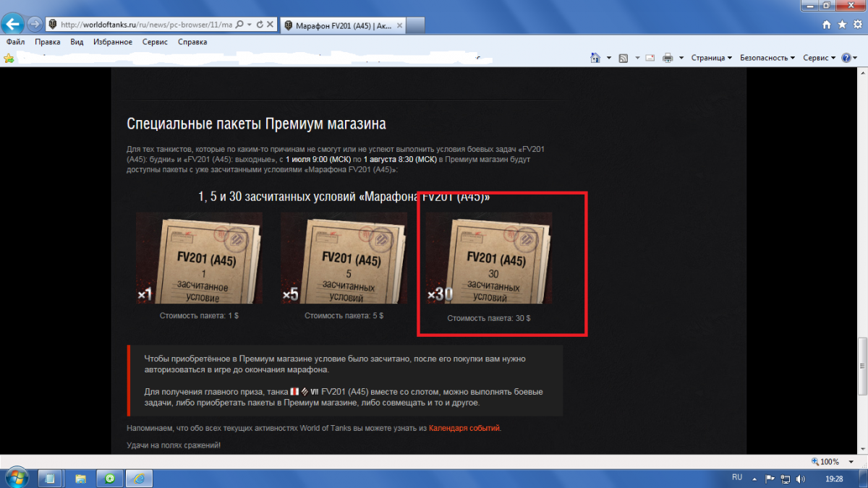Click the 19:28 taskbar clock
Image resolution: width=868 pixels, height=488 pixels.
pos(834,478)
